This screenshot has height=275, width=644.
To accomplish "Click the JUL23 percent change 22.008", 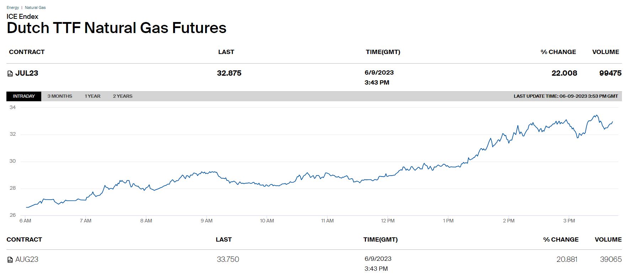I will 564,73.
